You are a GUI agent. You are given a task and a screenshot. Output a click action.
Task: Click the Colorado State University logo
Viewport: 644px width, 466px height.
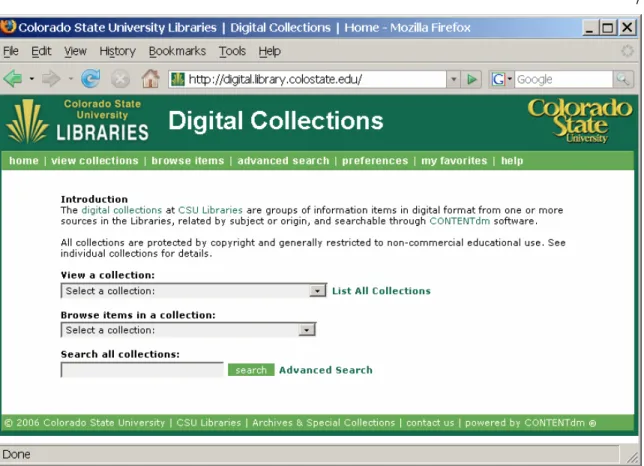coord(580,120)
